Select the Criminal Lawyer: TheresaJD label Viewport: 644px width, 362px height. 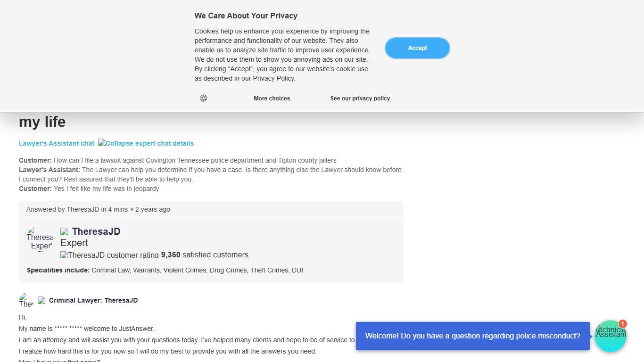93,300
